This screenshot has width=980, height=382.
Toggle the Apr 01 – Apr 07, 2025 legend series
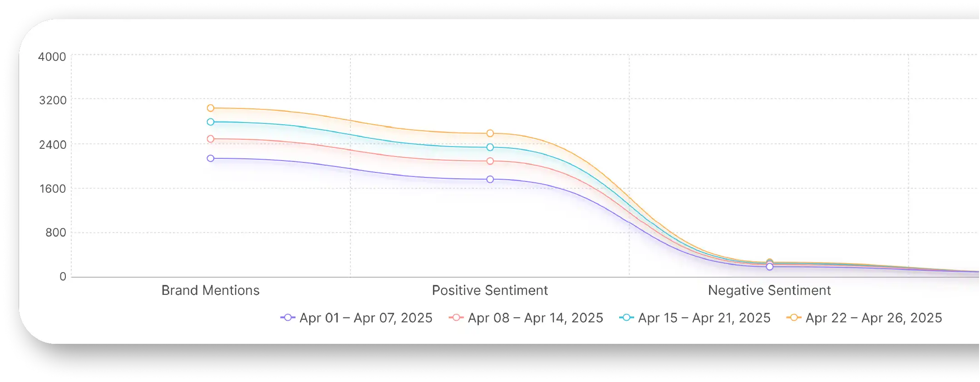pos(356,318)
